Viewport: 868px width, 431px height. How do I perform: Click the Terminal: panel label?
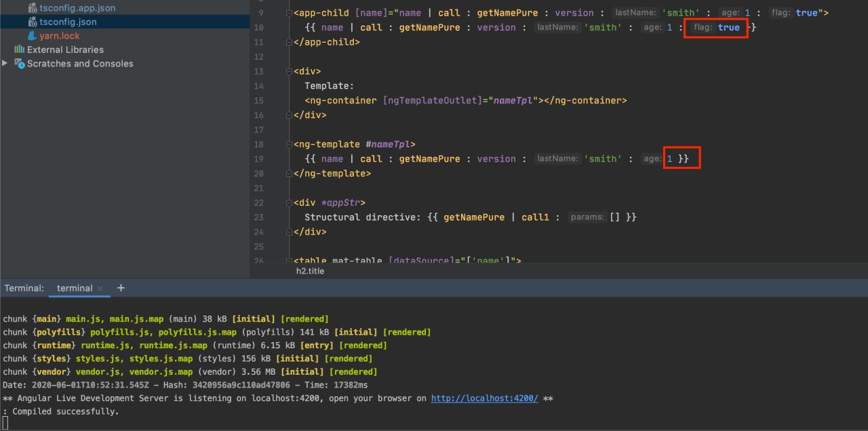[24, 288]
